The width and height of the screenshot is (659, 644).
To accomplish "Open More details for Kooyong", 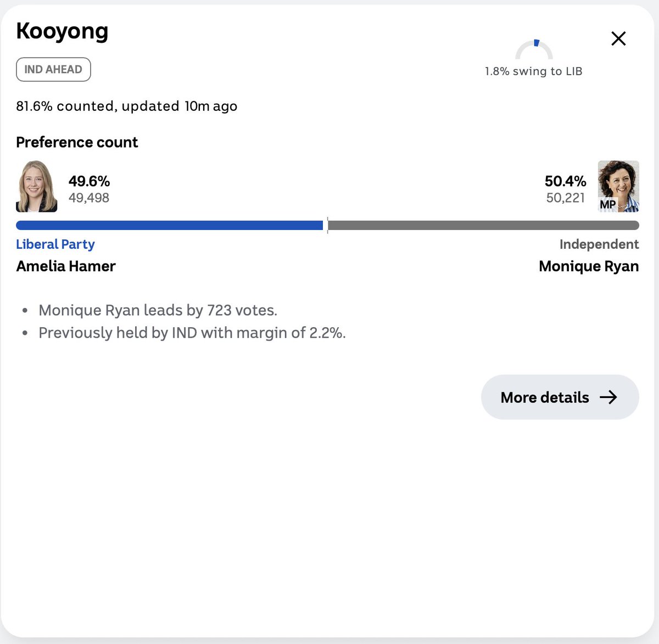I will 560,397.
